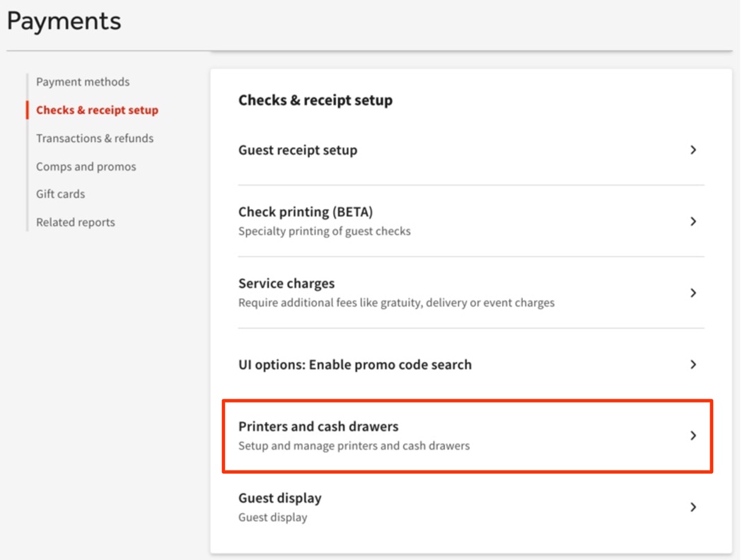This screenshot has height=560, width=742.
Task: Open the Guest display title link
Action: coord(280,498)
